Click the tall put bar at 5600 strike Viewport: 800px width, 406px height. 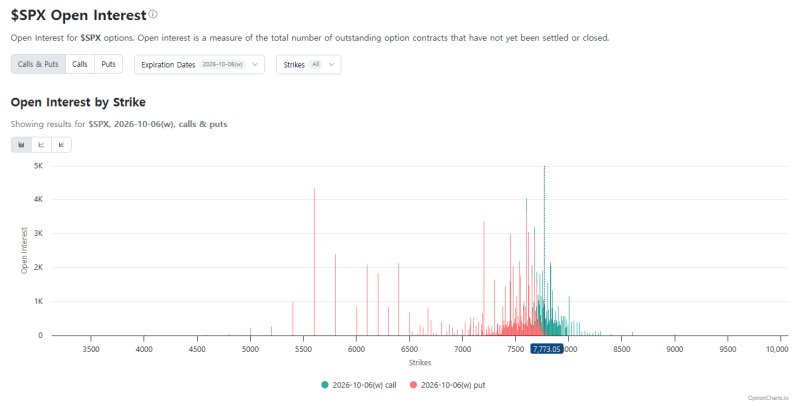(x=314, y=262)
